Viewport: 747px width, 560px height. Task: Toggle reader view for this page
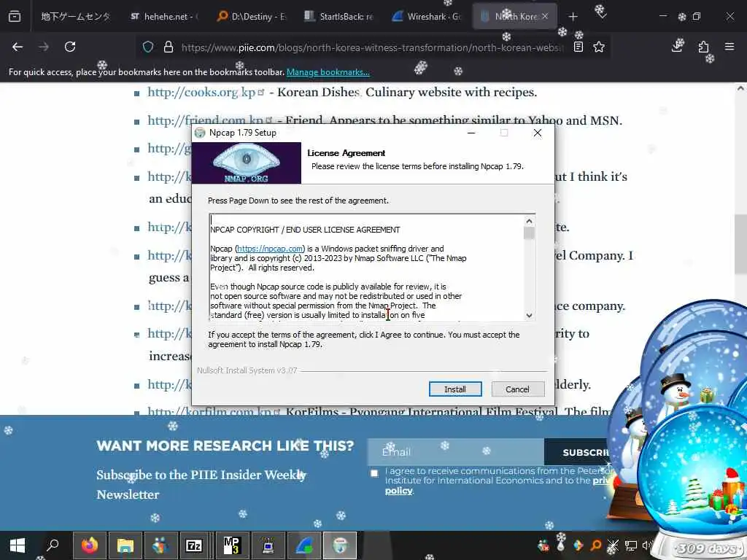pyautogui.click(x=578, y=47)
